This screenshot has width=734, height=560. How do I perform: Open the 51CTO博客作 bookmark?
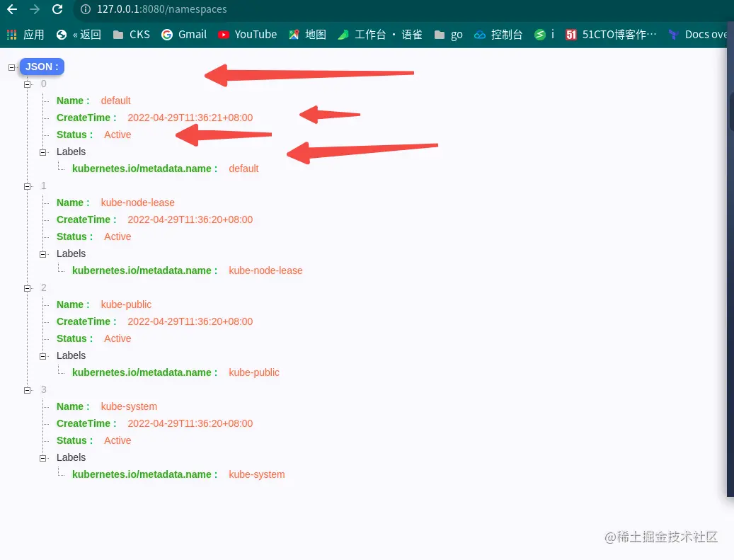(612, 35)
